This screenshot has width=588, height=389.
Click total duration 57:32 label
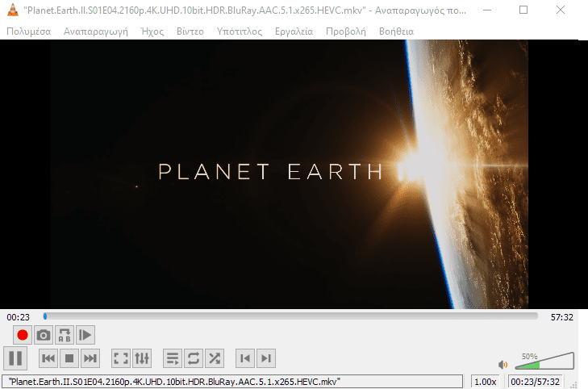click(561, 317)
